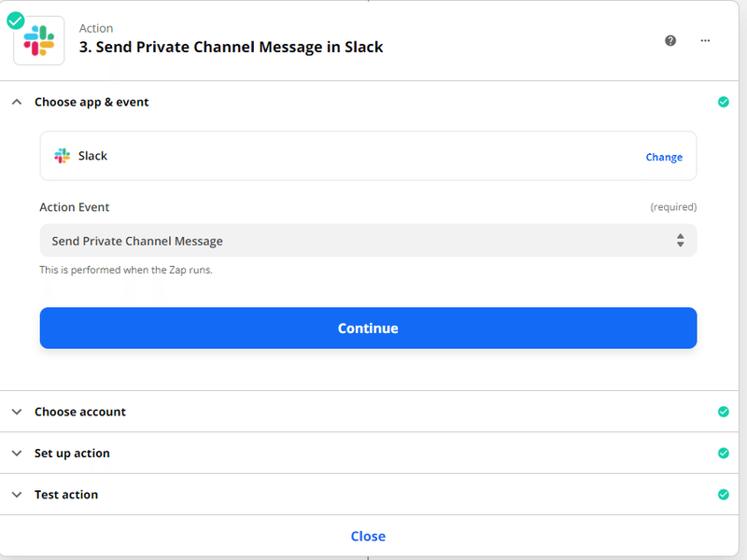Click the Action Event field label
Screen dimensions: 747x560
(75, 207)
